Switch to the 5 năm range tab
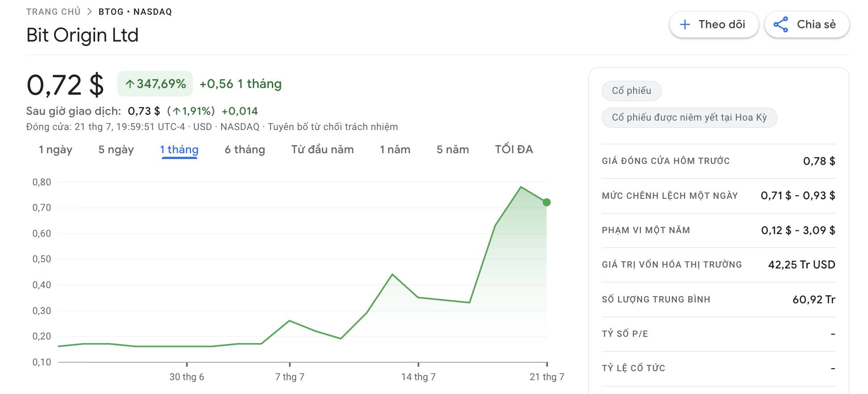 coord(453,150)
